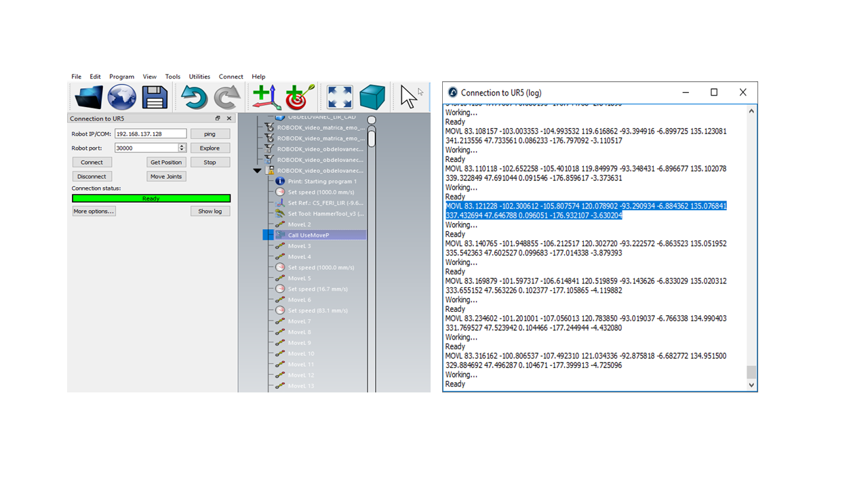The height and width of the screenshot is (488, 868).
Task: Select the MoveL 6 instruction
Action: click(x=299, y=300)
